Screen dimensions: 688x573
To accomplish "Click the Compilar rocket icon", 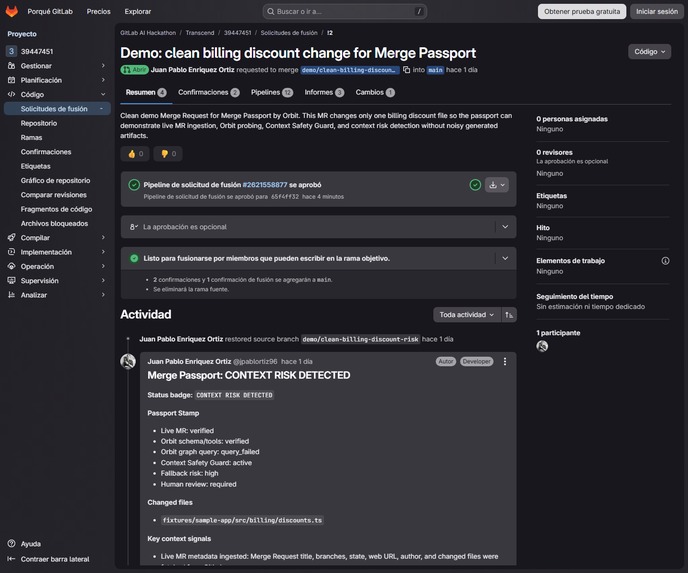I will pos(11,238).
